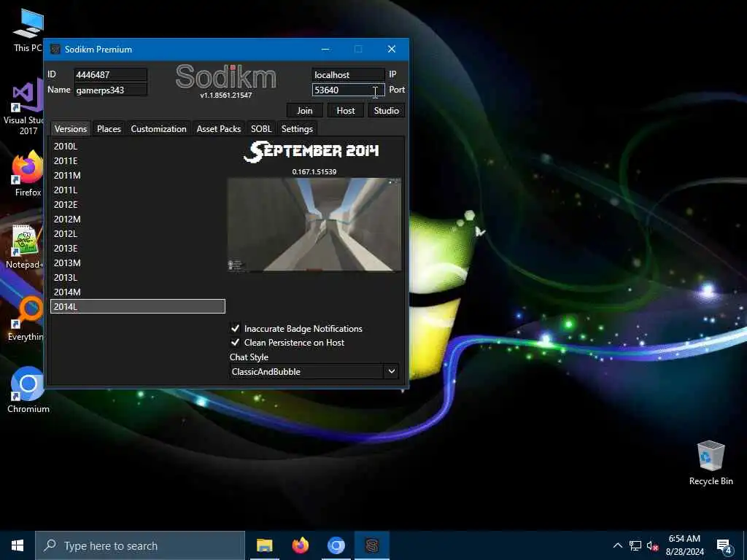Screen dimensions: 747x560
Task: Open the Everything search desktop shortcut
Action: (x=26, y=319)
